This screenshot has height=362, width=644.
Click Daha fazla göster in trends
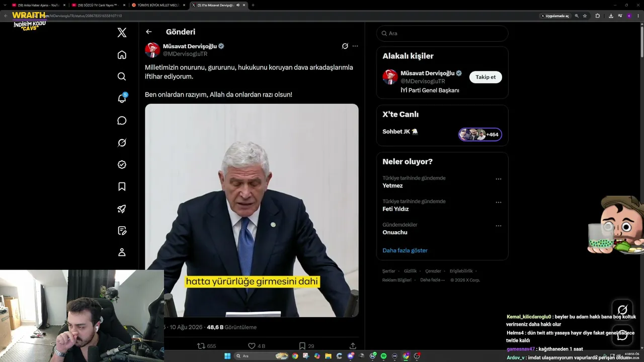point(405,250)
